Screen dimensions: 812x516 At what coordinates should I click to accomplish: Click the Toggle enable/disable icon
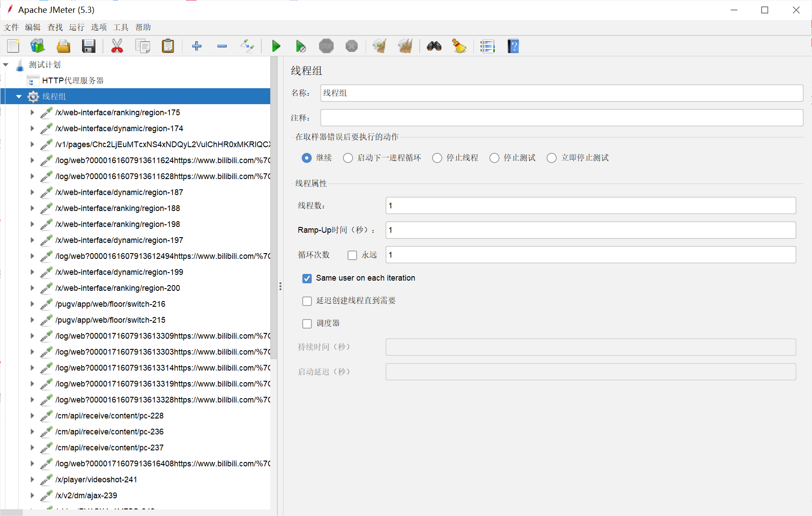pos(247,46)
